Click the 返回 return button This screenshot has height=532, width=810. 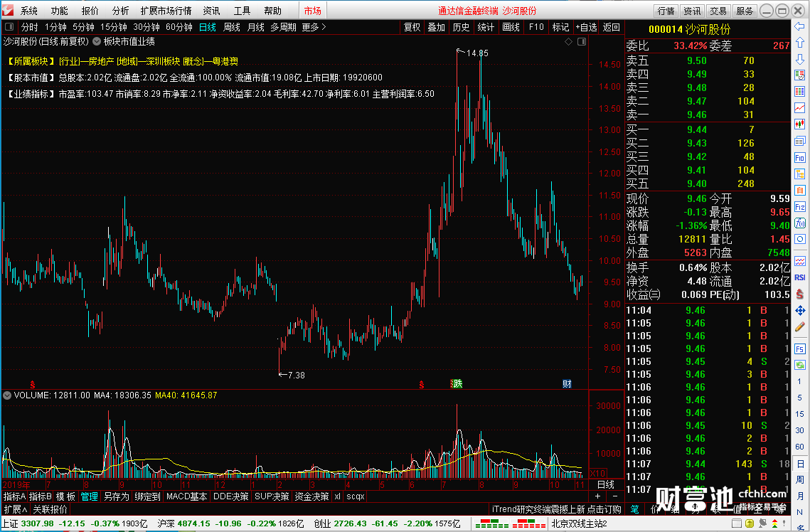[x=611, y=27]
